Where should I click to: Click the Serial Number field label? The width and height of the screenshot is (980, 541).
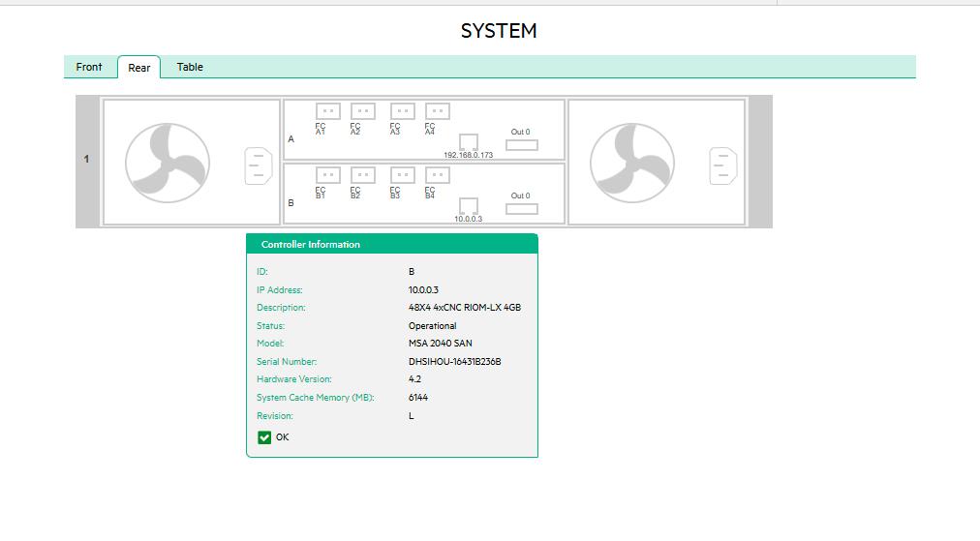click(287, 361)
